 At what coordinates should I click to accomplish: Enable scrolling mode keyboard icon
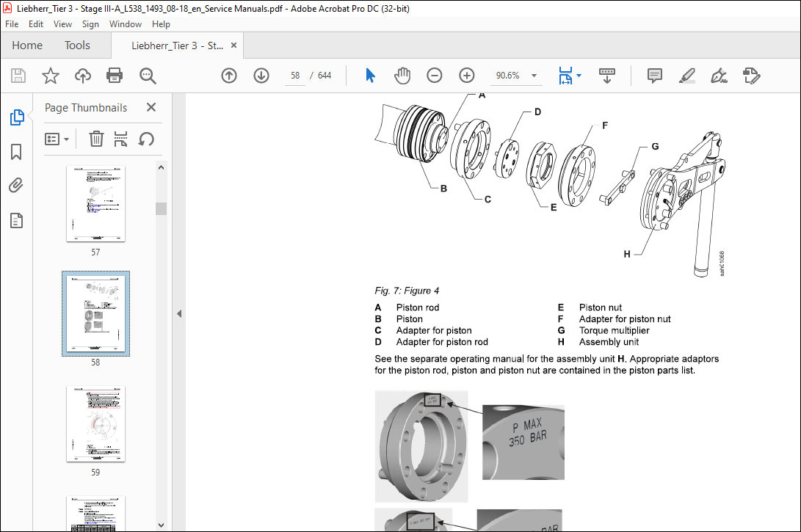click(607, 76)
